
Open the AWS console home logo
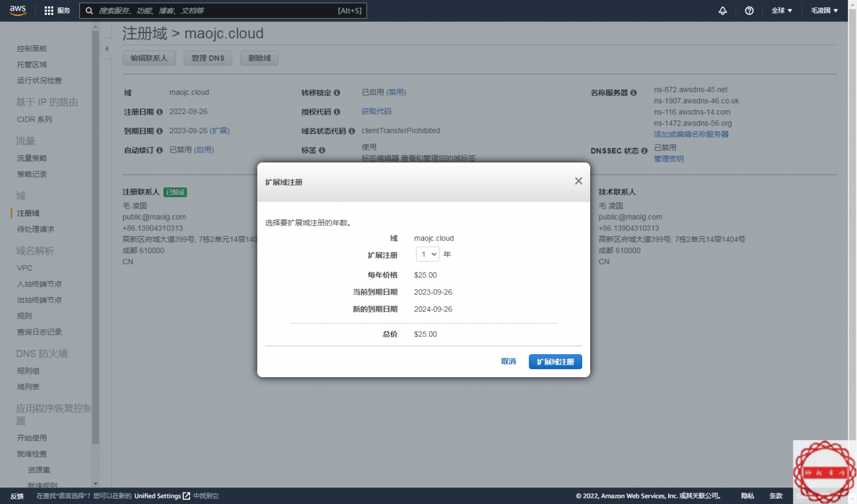pyautogui.click(x=18, y=10)
